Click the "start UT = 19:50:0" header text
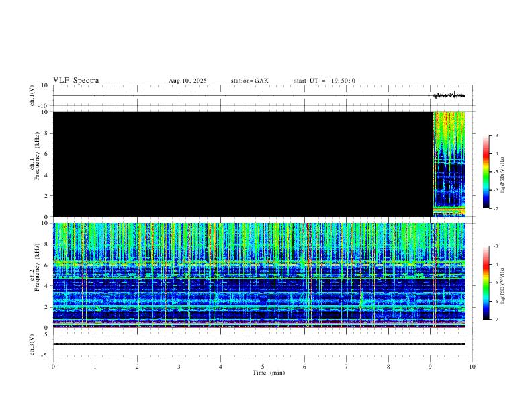The height and width of the screenshot is (411, 532). tap(324, 81)
